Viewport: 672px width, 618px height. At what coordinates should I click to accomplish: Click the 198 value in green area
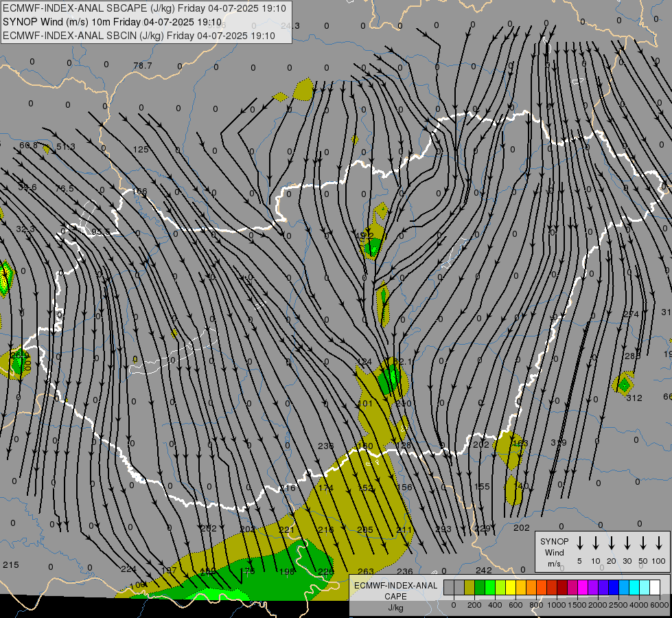coord(287,571)
